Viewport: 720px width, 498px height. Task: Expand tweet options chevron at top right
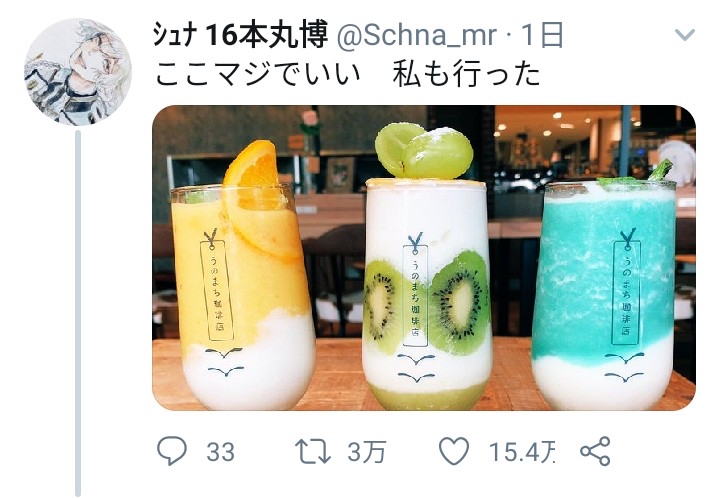(685, 35)
